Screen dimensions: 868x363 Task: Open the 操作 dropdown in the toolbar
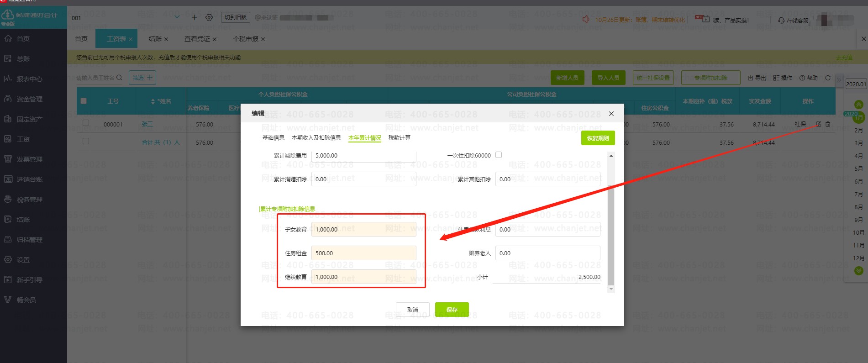coord(783,78)
